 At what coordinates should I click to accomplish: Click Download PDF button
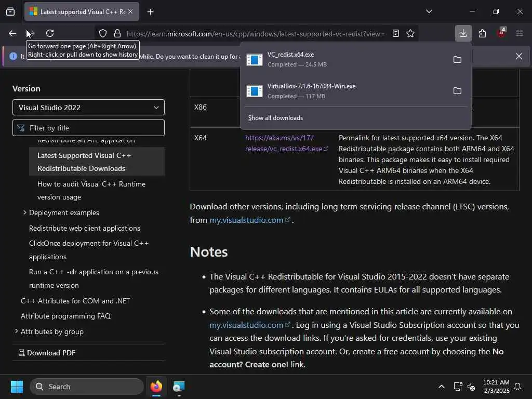coord(47,353)
